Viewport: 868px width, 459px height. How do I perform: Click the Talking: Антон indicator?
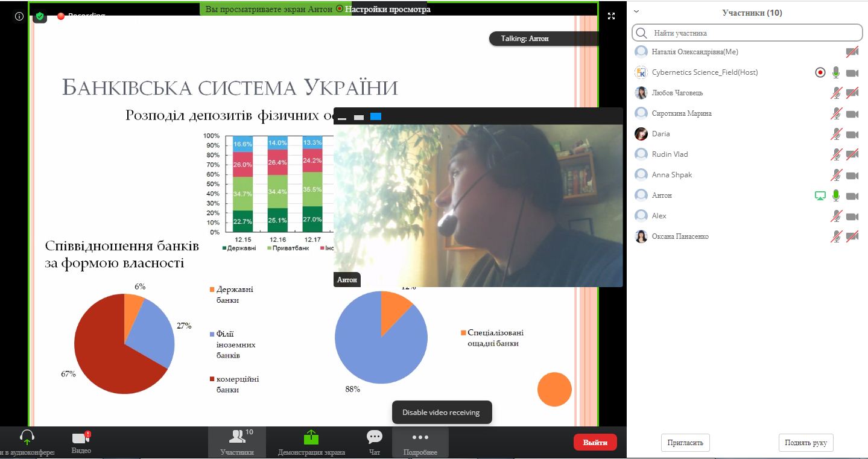point(544,39)
